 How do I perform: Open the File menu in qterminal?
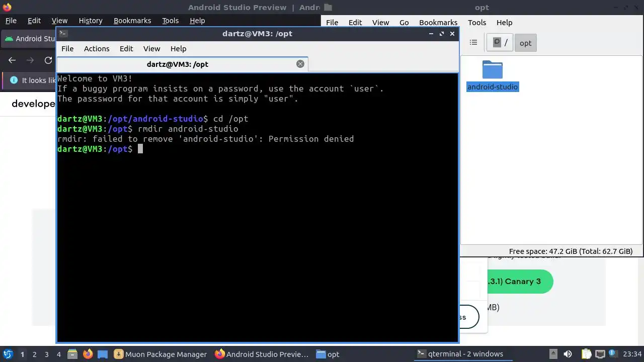point(67,49)
